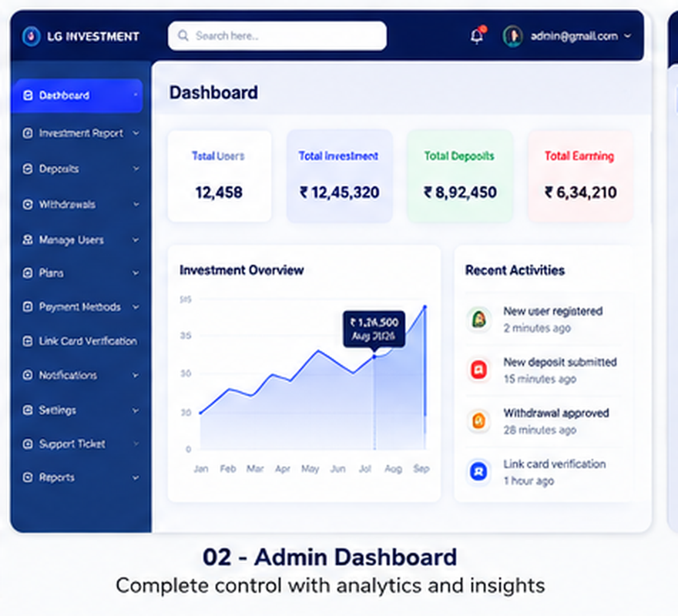Click the icon beside New user registered
Viewport: 678px width, 616px height.
coord(478,320)
